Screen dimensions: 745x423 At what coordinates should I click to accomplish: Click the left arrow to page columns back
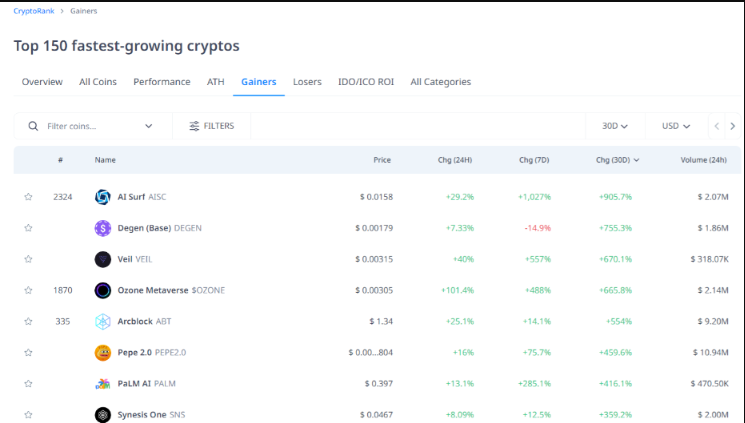tap(716, 126)
